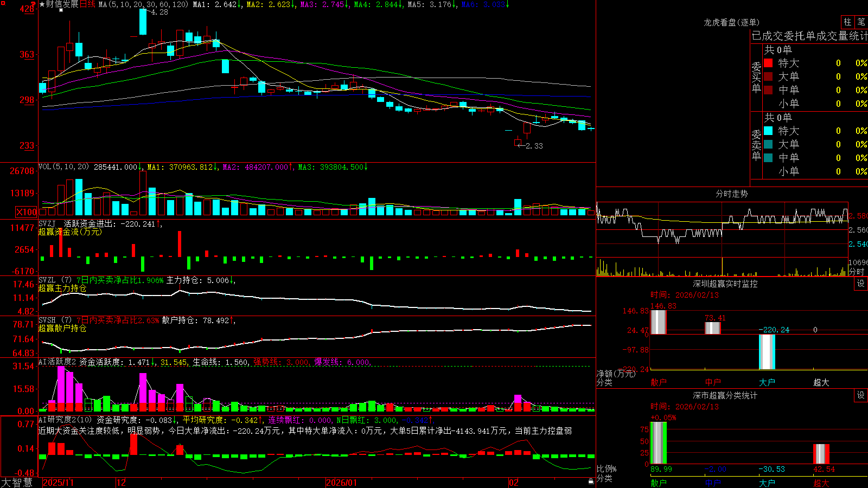
Task: Click the 超赢资金流(万元) label
Action: [x=70, y=232]
